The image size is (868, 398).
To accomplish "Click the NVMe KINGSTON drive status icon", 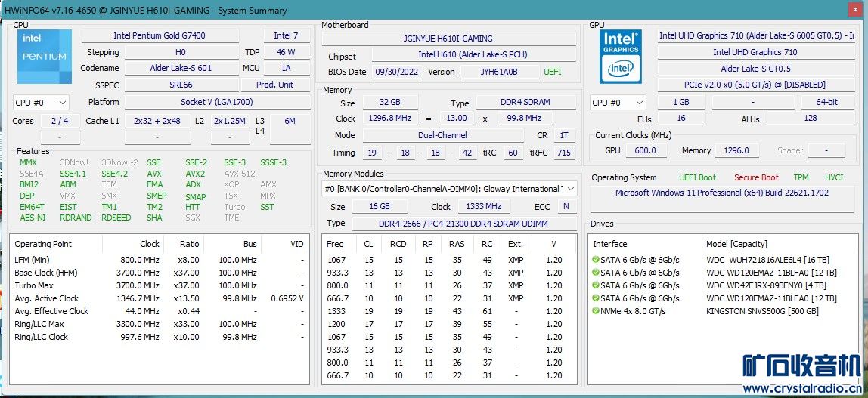I will 596,311.
